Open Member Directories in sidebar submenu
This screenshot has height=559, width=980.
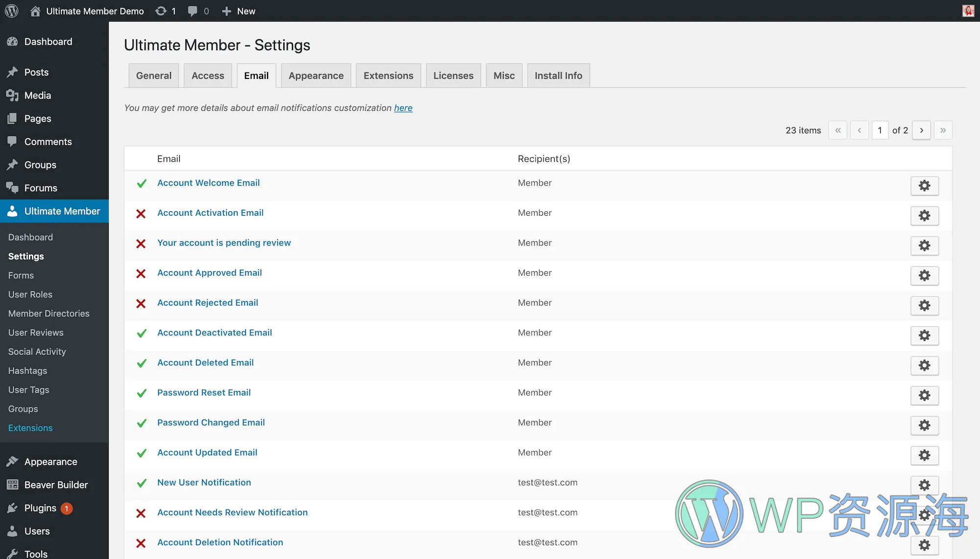pos(49,313)
